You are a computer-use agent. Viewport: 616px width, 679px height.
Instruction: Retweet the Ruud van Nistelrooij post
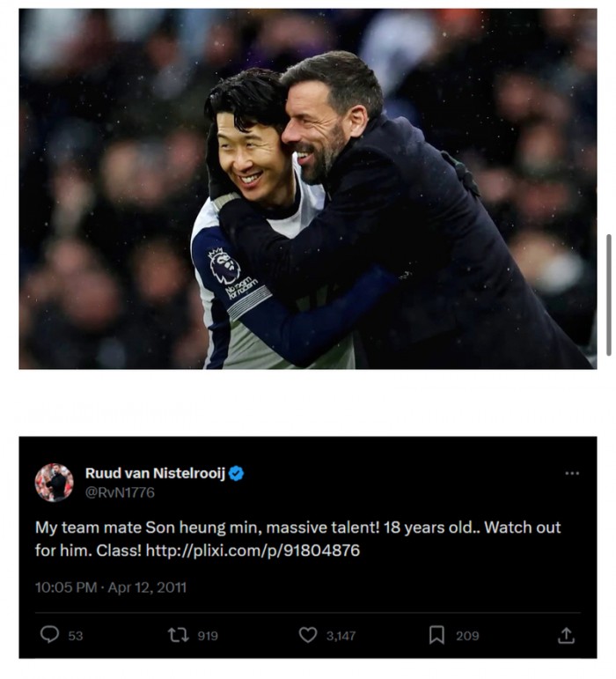pyautogui.click(x=179, y=634)
